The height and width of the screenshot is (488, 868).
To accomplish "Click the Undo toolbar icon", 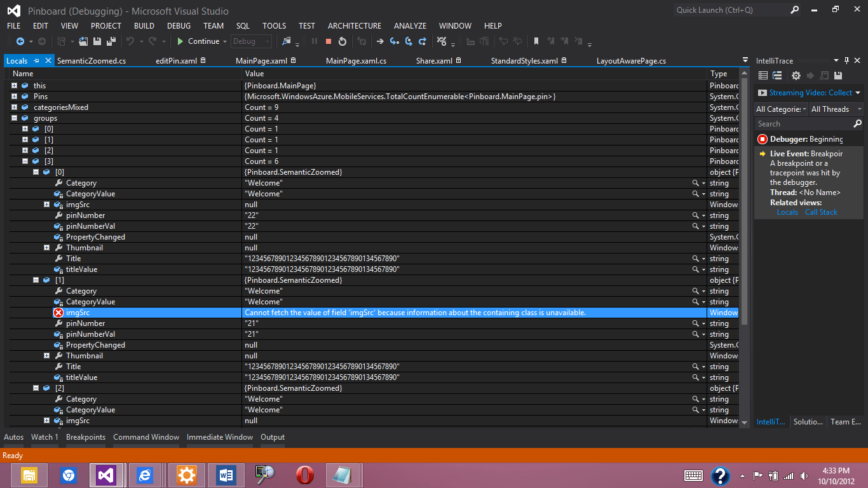I will pos(130,41).
